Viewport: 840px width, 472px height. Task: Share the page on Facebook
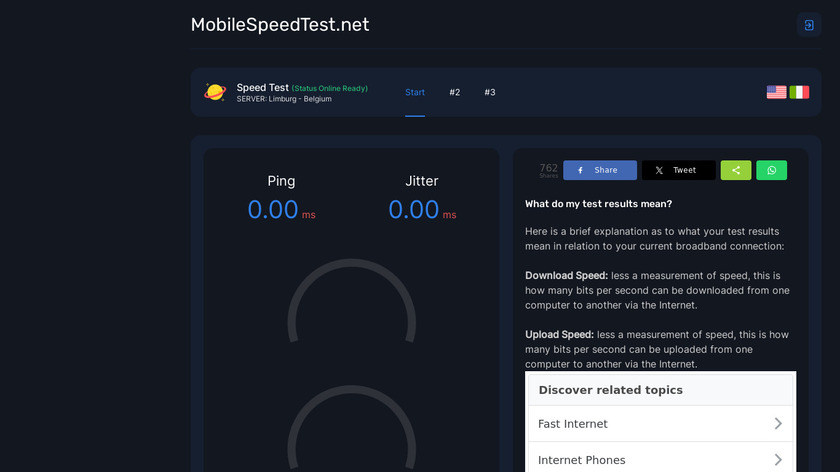(x=599, y=170)
